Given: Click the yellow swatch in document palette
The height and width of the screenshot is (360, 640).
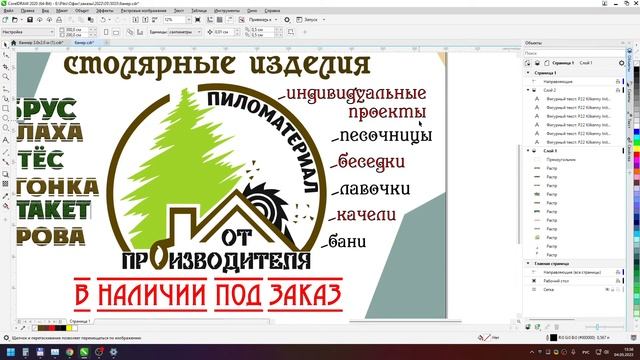Looking at the screenshot, I should [69, 328].
